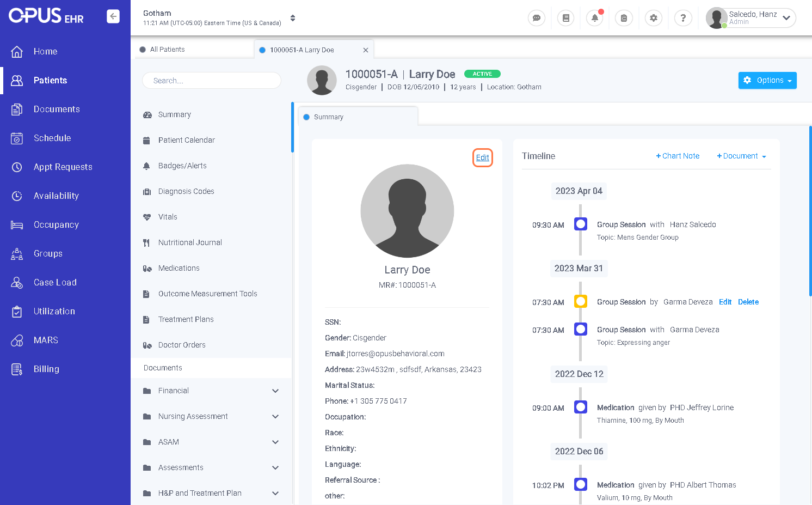Open the + Document dropdown
The width and height of the screenshot is (812, 505).
[x=741, y=156]
